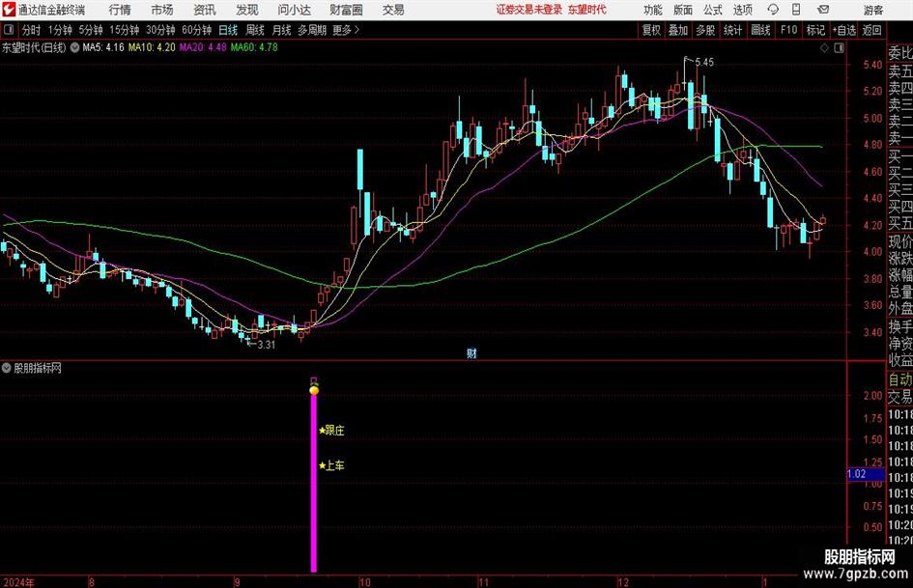Open the customer service headset icon
This screenshot has width=913, height=588.
(x=773, y=10)
